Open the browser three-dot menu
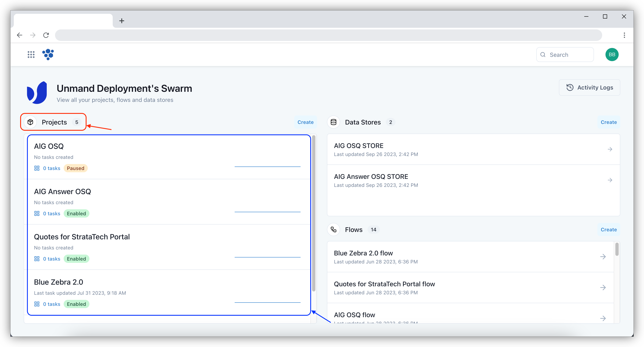644x347 pixels. click(624, 35)
